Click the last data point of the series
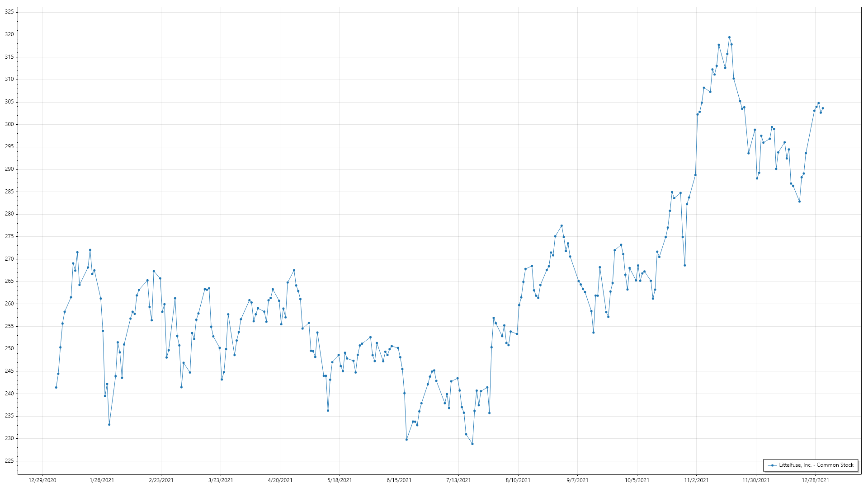 [823, 108]
